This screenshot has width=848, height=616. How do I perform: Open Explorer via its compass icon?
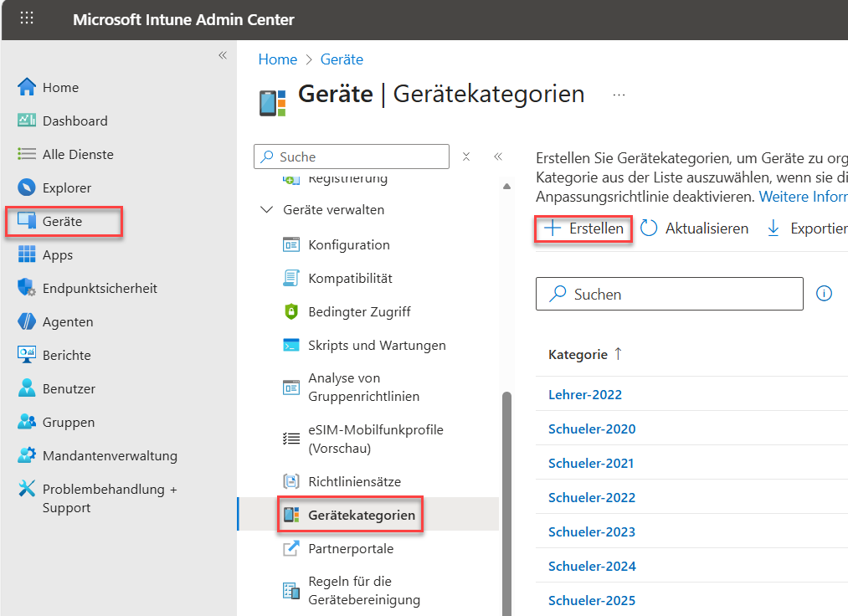[x=27, y=187]
